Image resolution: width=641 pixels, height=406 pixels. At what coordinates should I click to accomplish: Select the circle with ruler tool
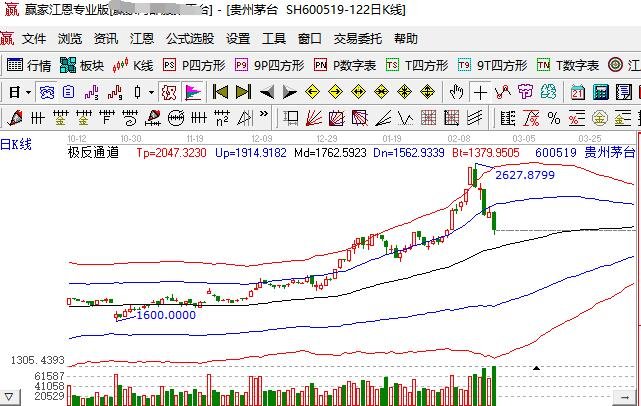pos(176,118)
